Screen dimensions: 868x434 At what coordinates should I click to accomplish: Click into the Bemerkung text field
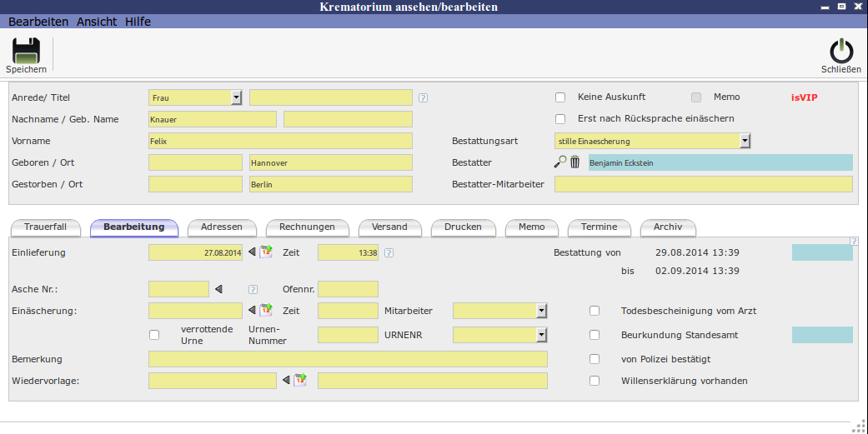coord(348,359)
